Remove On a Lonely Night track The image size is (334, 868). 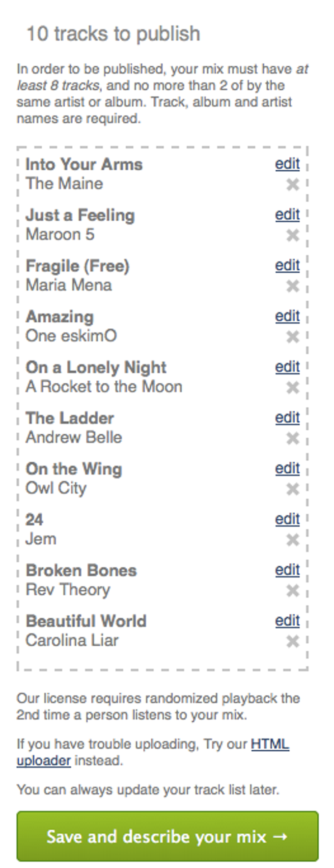pos(292,388)
